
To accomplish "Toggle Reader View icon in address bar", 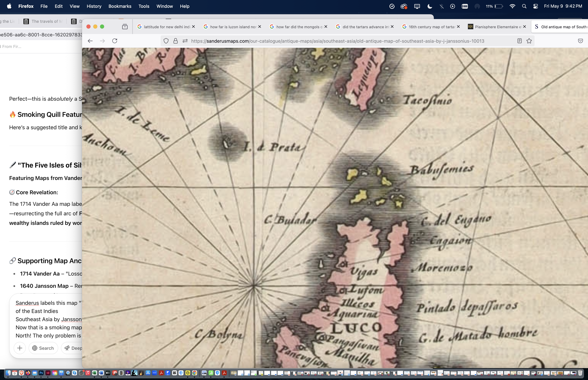I will click(519, 41).
